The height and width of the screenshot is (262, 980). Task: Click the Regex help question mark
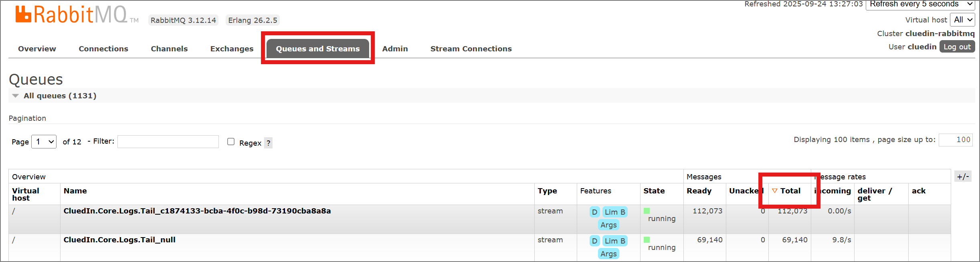coord(268,143)
